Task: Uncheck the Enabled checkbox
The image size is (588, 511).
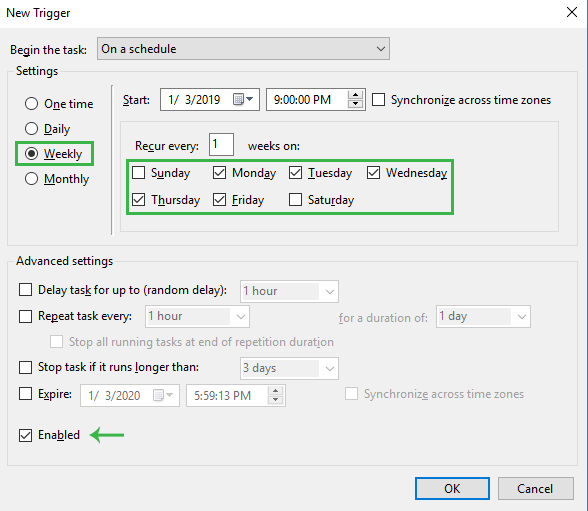Action: coord(26,435)
